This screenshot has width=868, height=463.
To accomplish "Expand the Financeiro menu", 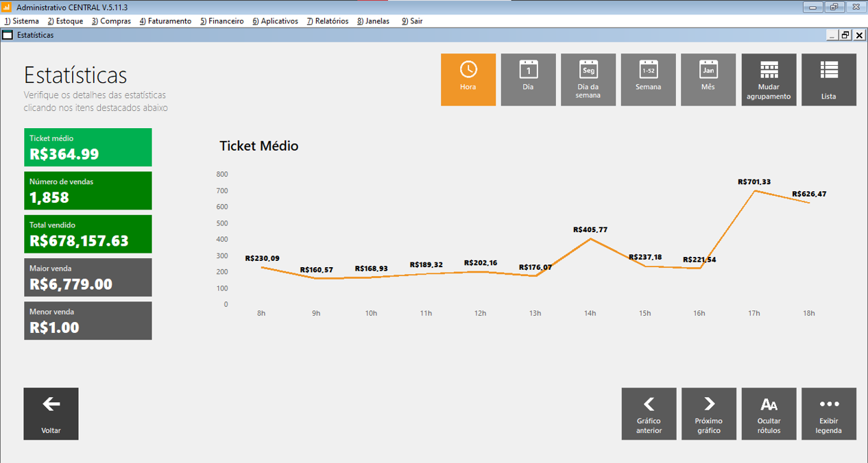I will (x=222, y=21).
